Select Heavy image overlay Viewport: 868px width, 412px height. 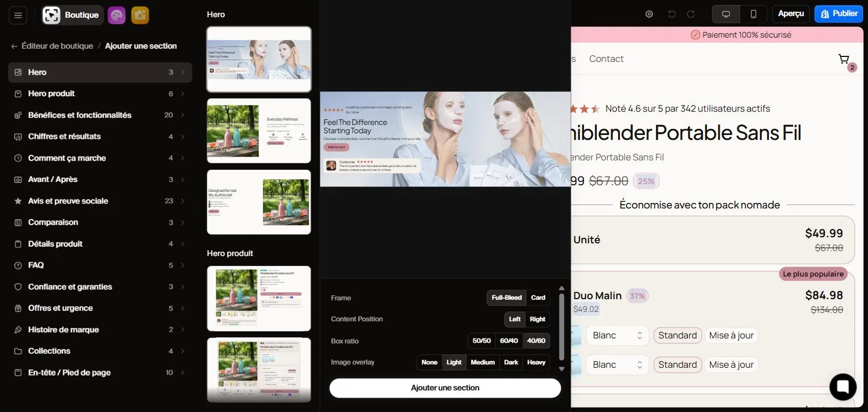536,362
